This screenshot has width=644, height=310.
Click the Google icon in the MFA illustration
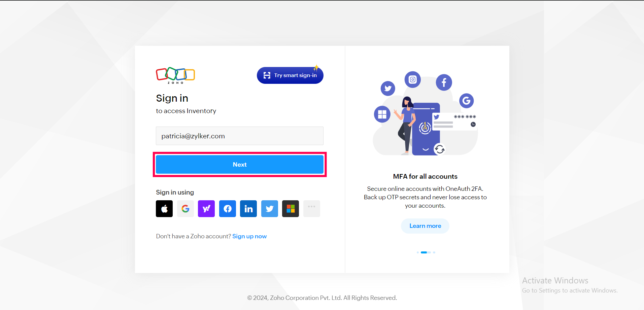[x=466, y=101]
